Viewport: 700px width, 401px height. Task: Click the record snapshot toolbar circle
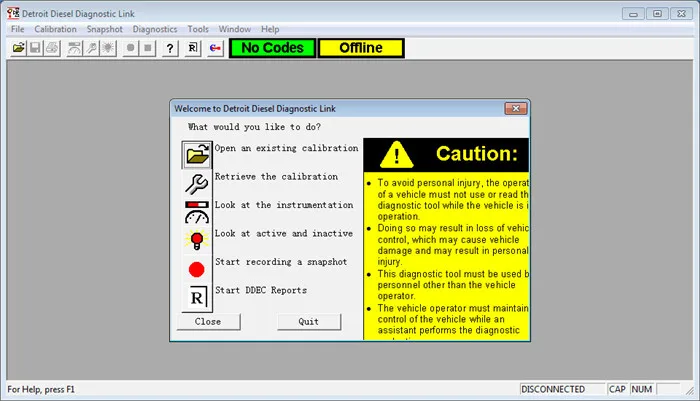coord(130,48)
